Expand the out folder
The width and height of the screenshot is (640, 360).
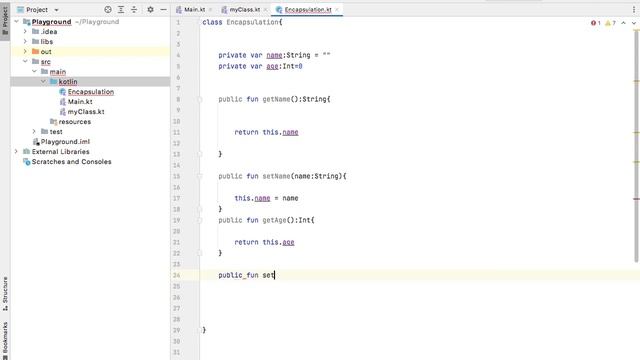[x=25, y=51]
